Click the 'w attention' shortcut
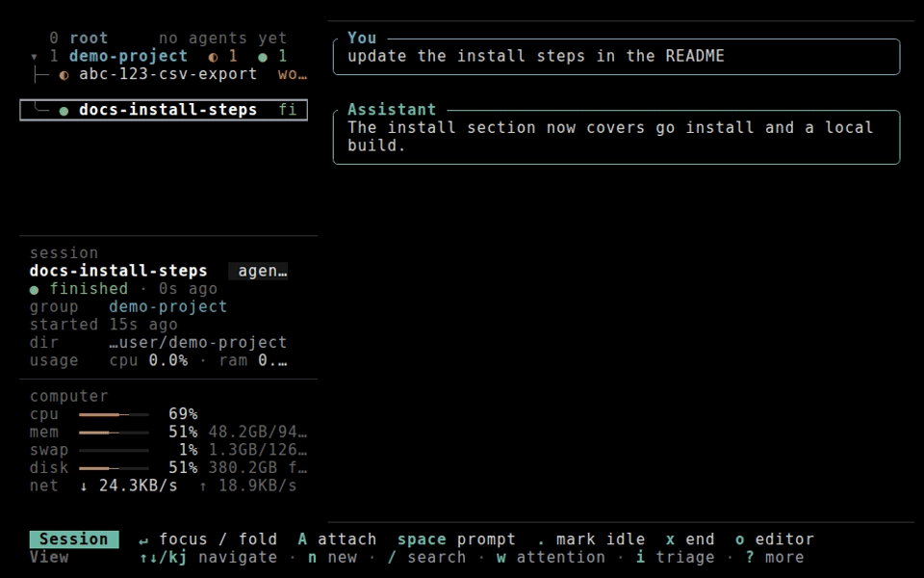This screenshot has width=924, height=578. [x=551, y=558]
